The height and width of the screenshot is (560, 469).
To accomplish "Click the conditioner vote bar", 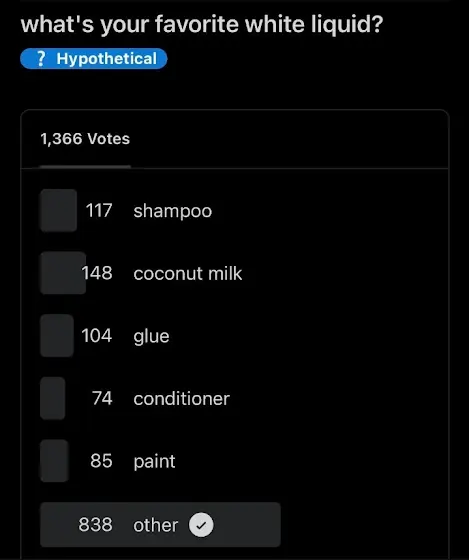I will click(x=53, y=398).
